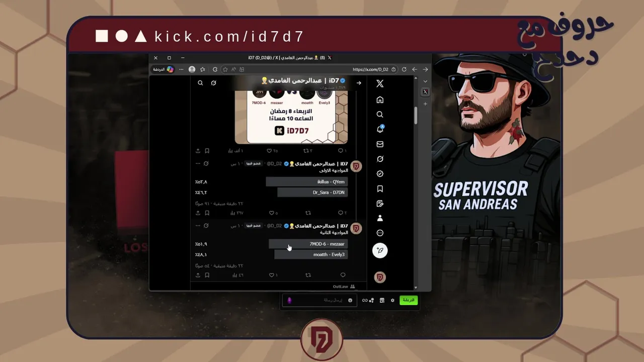Image resolution: width=644 pixels, height=362 pixels.
Task: Share the second poll post
Action: click(x=198, y=275)
